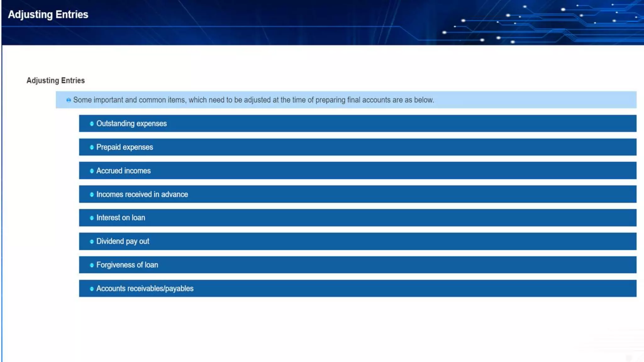The width and height of the screenshot is (644, 362).
Task: Click the bullet icon beside Accrued incomes
Action: click(x=92, y=171)
